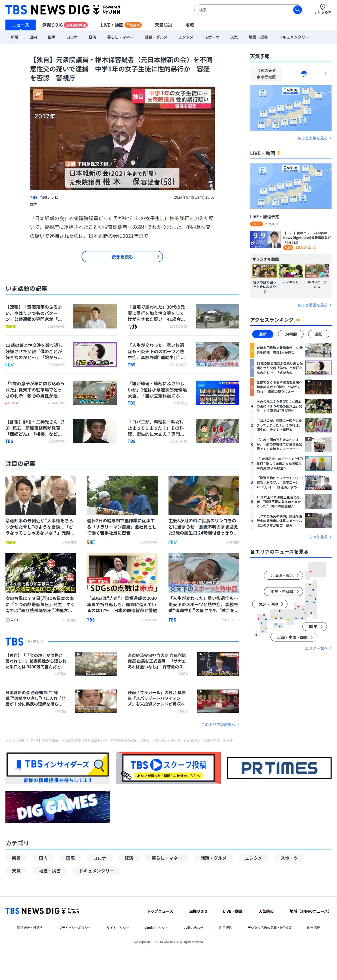Open 関東 area button
This screenshot has height=980, width=337.
click(x=314, y=626)
